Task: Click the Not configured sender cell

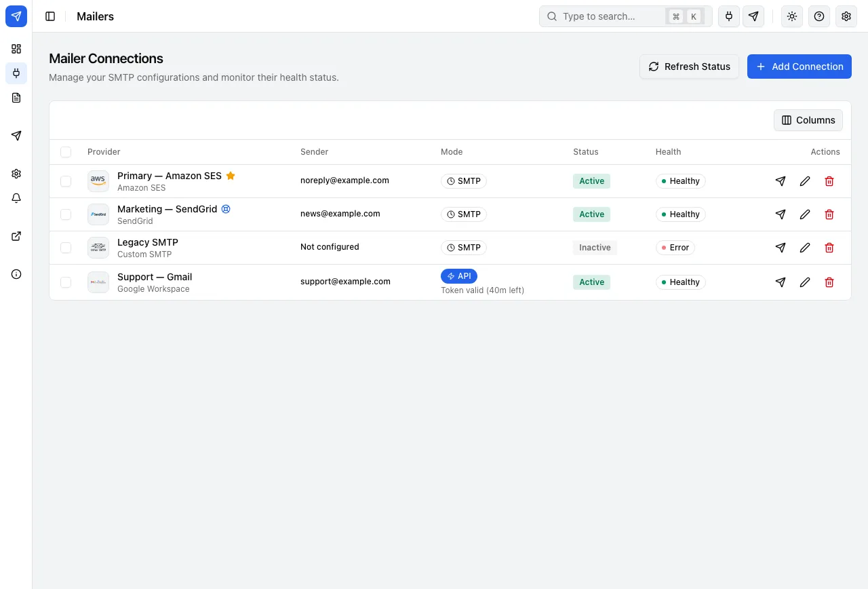Action: click(330, 247)
